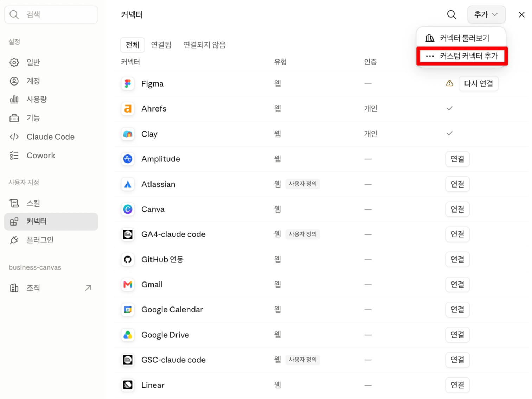
Task: Open the 추가 dropdown button
Action: pyautogui.click(x=486, y=14)
